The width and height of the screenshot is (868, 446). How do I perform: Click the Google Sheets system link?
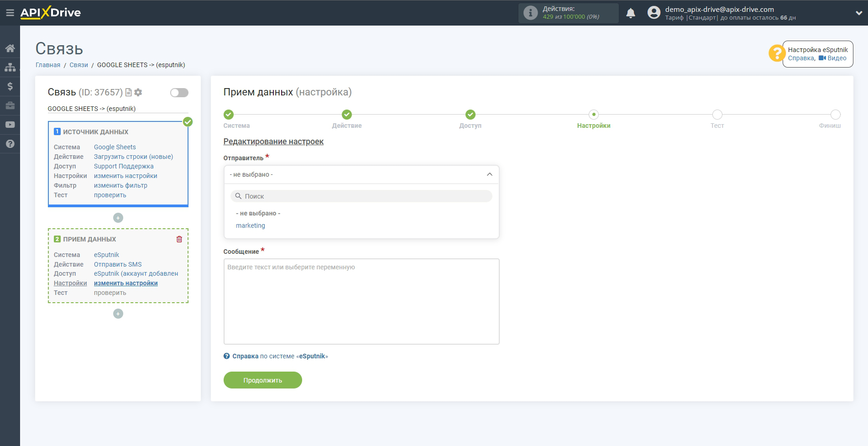click(x=115, y=147)
